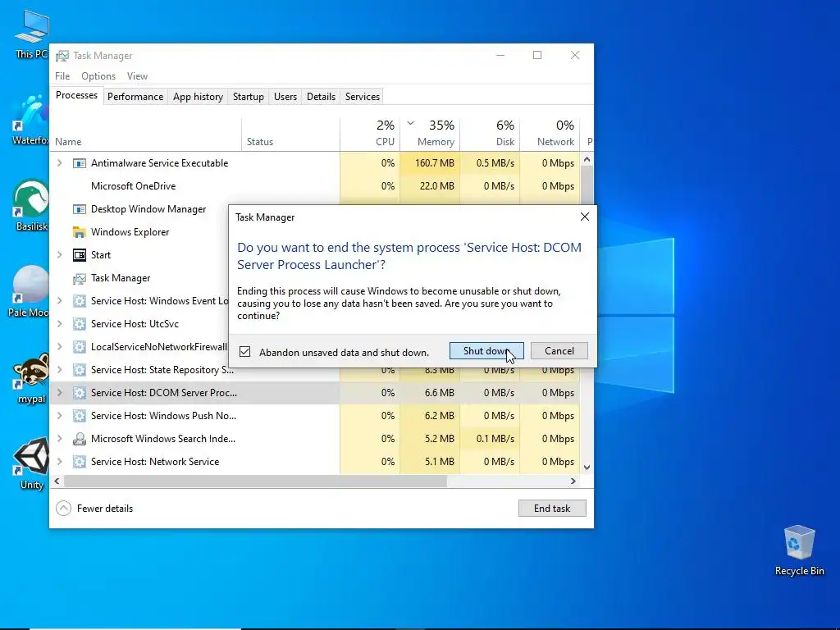The width and height of the screenshot is (840, 630).
Task: Click the Service Host: Network Service gear icon
Action: click(x=80, y=462)
